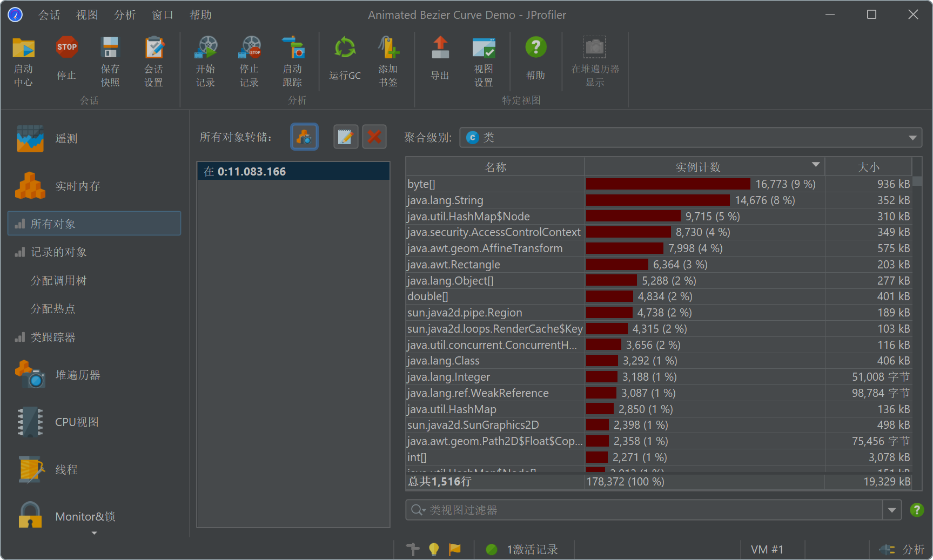Click the table vertical scrollbar thumb
Viewport: 933px width, 560px height.
coord(917,181)
